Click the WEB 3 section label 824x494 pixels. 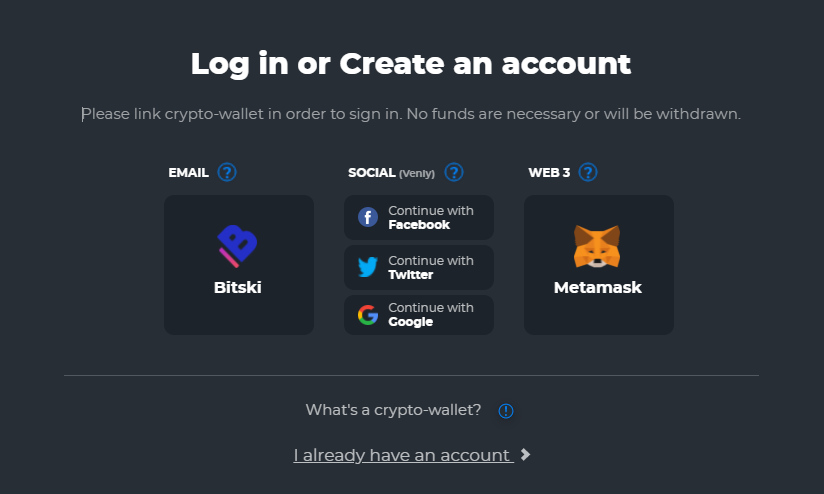549,173
